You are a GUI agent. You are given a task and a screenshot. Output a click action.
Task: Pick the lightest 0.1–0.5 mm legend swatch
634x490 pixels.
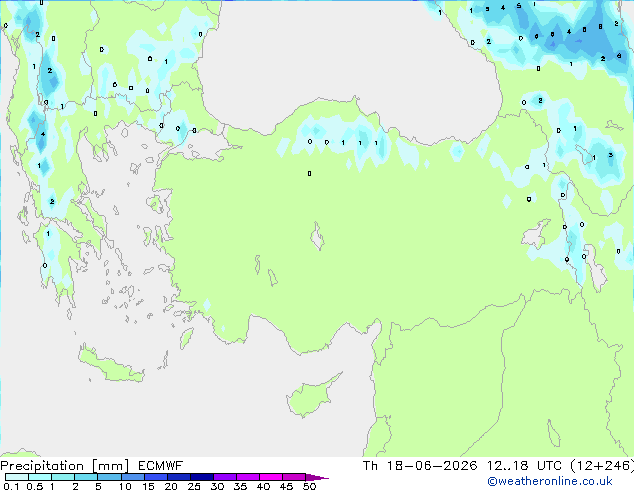click(17, 477)
